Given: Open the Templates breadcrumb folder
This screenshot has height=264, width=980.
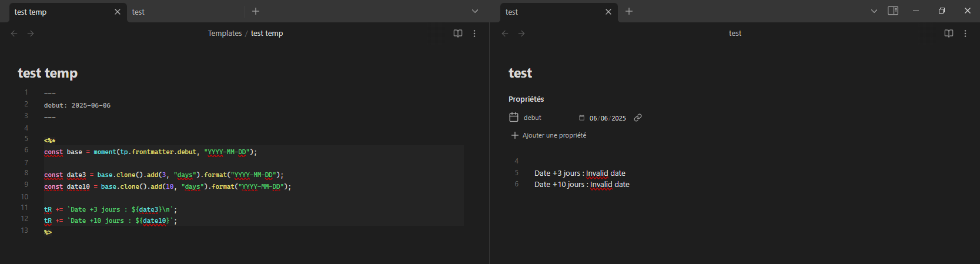Looking at the screenshot, I should point(225,34).
